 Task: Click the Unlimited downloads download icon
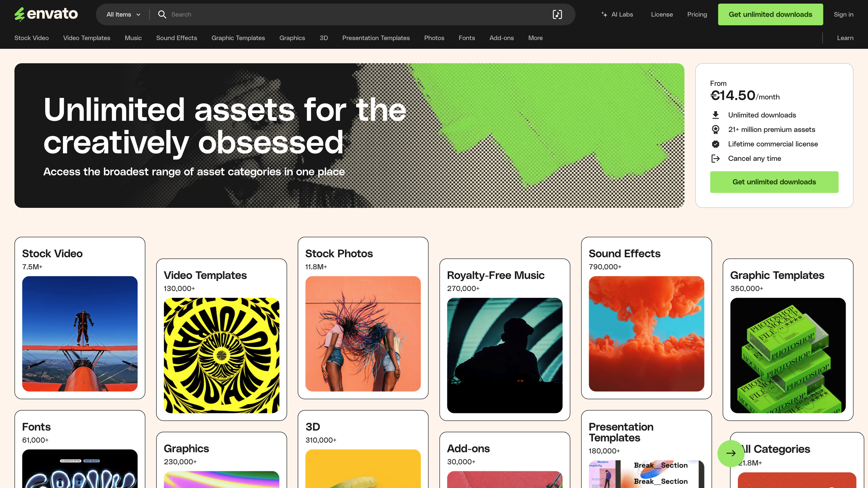tap(715, 115)
